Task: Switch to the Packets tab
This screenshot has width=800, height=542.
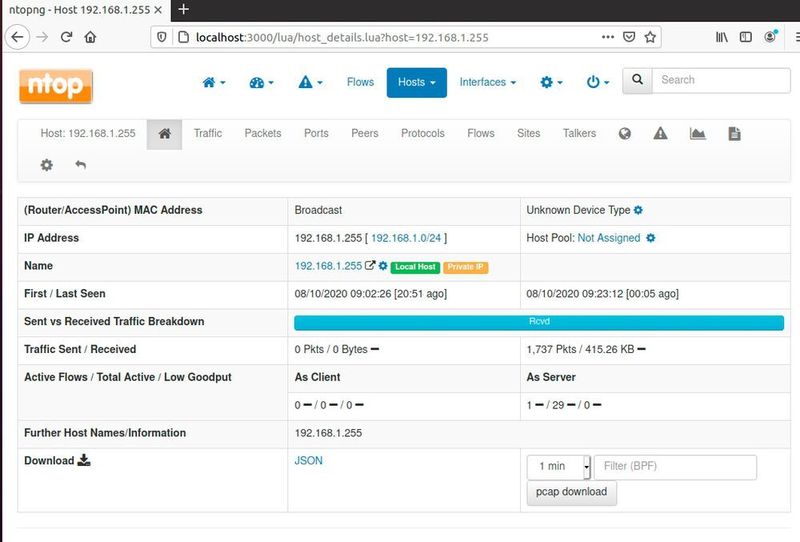Action: click(263, 133)
